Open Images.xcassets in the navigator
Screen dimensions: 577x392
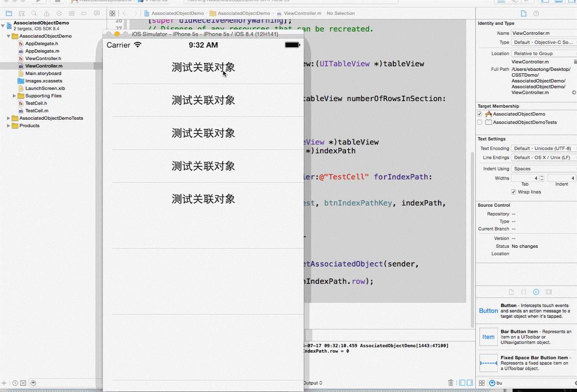[44, 81]
